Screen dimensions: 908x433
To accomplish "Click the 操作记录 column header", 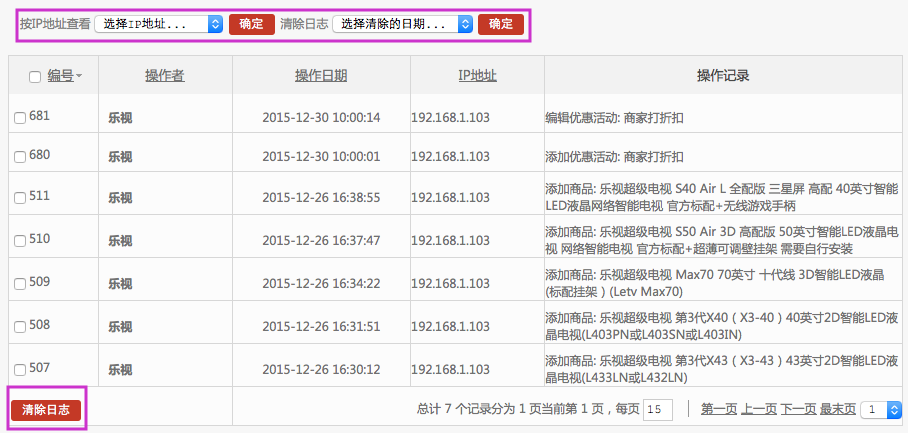I will tap(723, 75).
